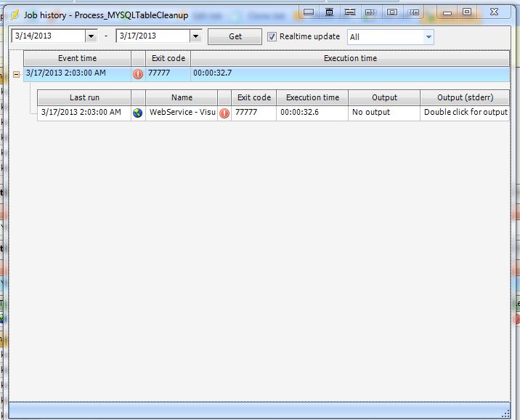Image resolution: width=520 pixels, height=420 pixels.
Task: Maximize the Job history window
Action: click(x=467, y=12)
